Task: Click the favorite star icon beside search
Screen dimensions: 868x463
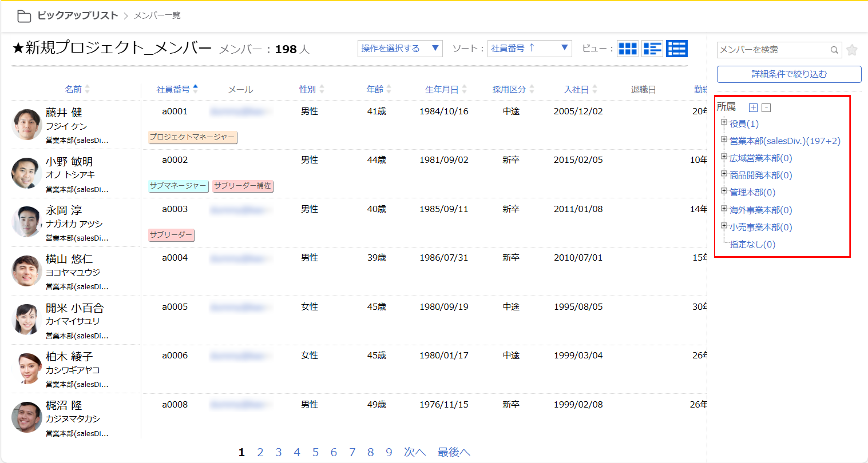Action: pyautogui.click(x=852, y=50)
